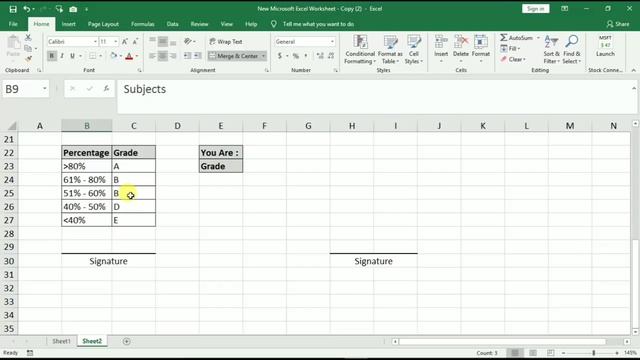Click the Select All corner triangle
The width and height of the screenshot is (640, 360).
[12, 126]
